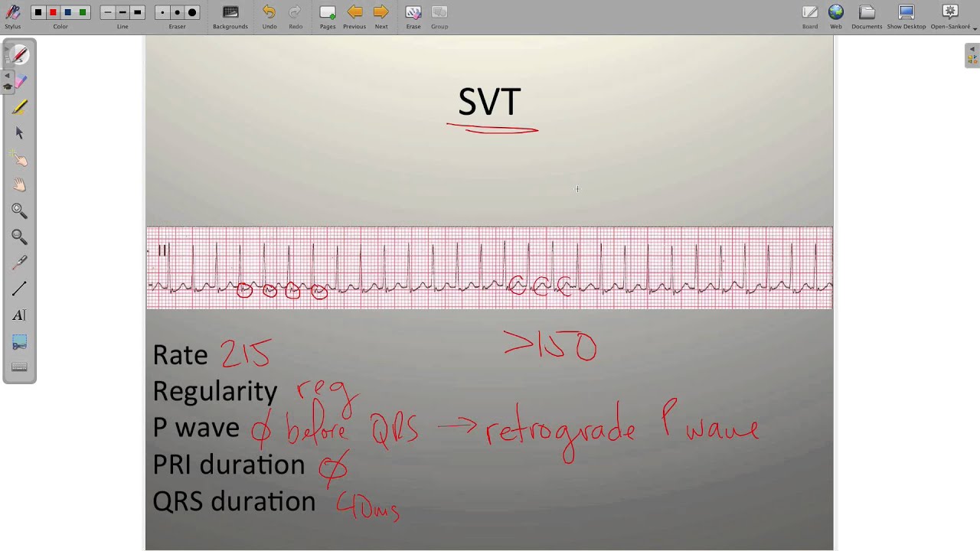Undo the last stroke
Image resolution: width=980 pixels, height=551 pixels.
(269, 17)
